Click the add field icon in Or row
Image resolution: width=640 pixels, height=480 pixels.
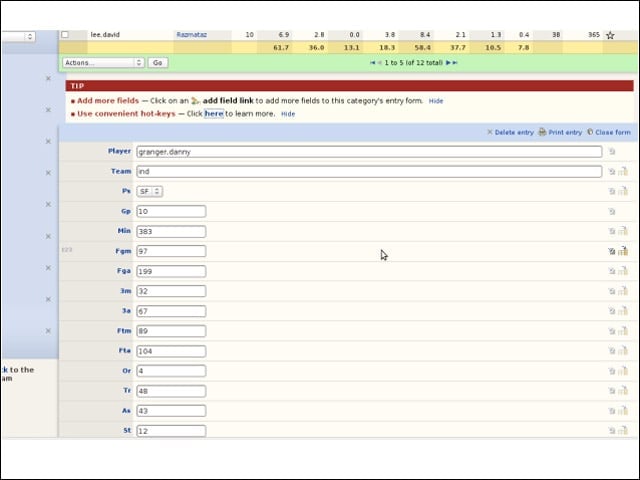(623, 371)
